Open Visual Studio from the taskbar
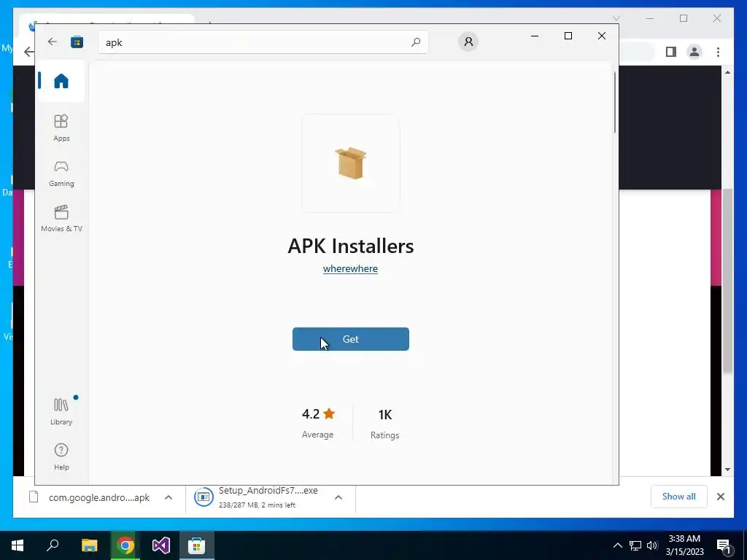The image size is (747, 560). 161,545
